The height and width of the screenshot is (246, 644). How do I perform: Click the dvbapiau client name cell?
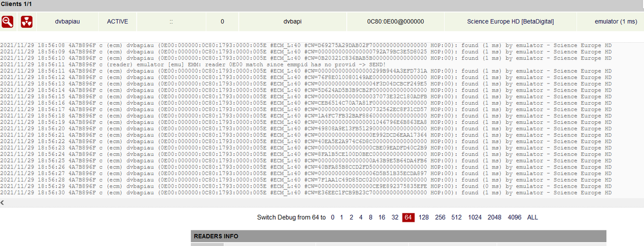(67, 22)
